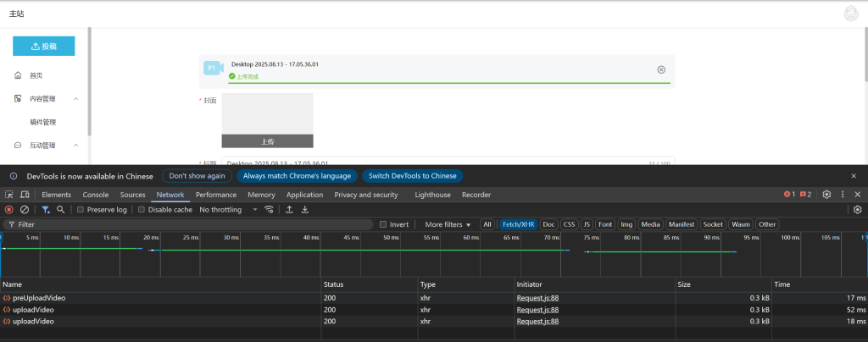Click the import HAR upload arrow
The image size is (868, 342).
(289, 209)
